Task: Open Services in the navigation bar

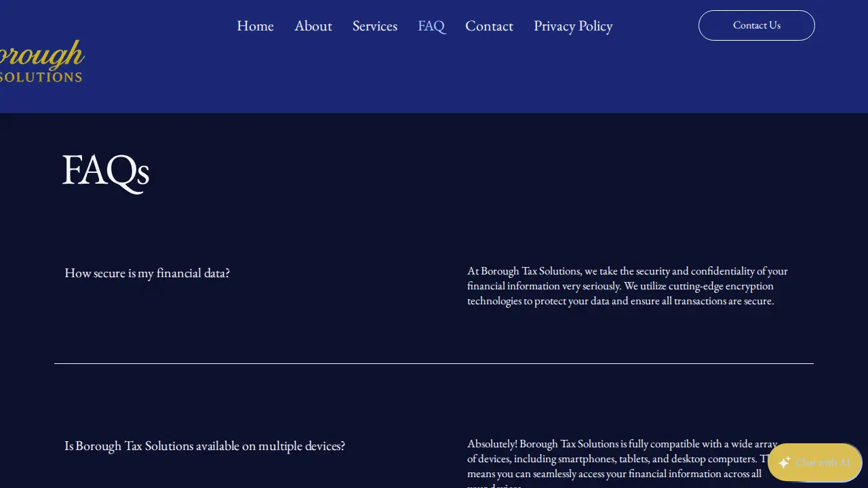Action: coord(375,26)
